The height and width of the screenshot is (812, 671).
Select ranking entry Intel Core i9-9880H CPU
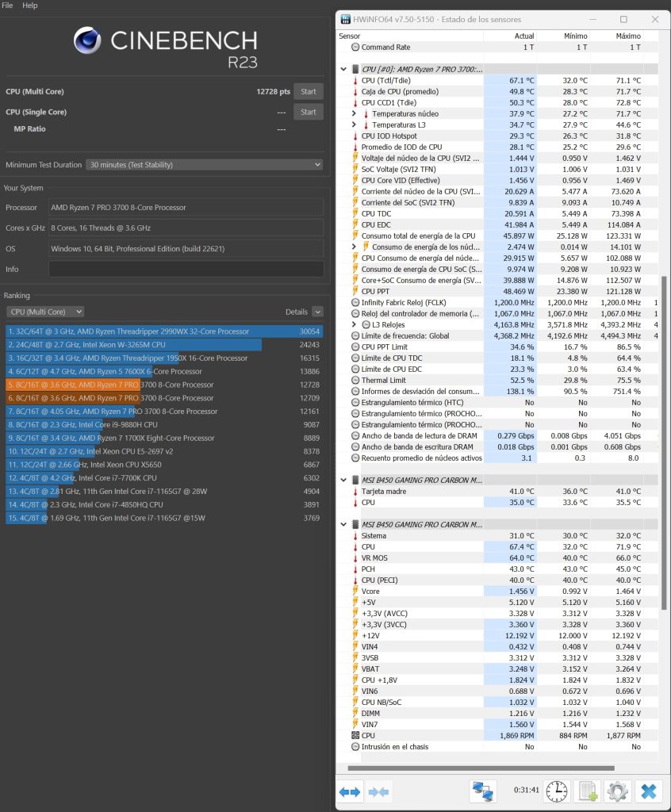click(164, 425)
